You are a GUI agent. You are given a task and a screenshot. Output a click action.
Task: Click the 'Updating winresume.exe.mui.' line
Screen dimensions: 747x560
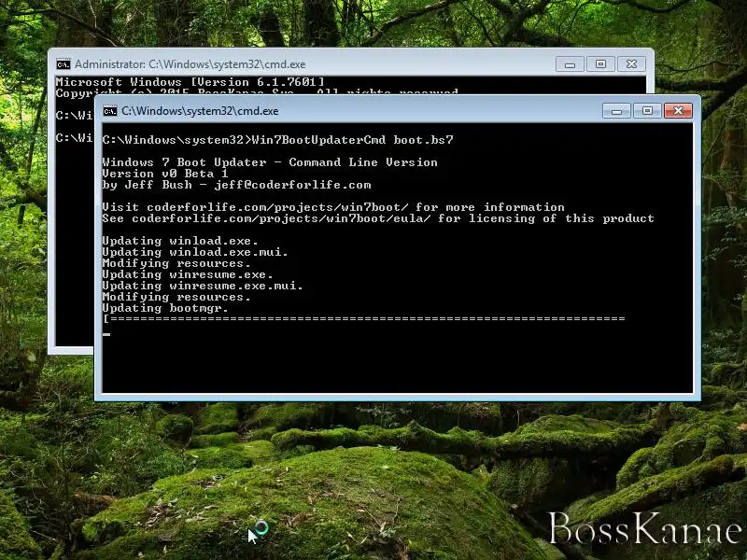click(203, 286)
